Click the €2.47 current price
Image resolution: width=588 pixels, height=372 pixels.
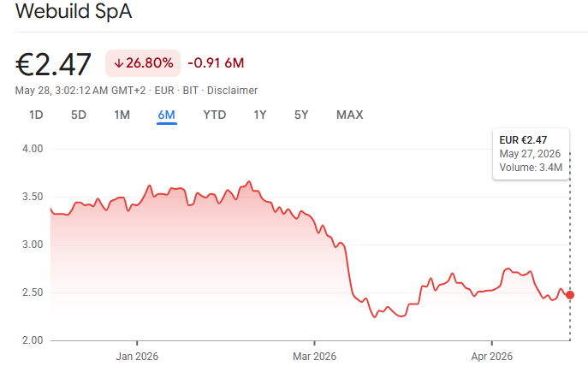click(x=53, y=64)
